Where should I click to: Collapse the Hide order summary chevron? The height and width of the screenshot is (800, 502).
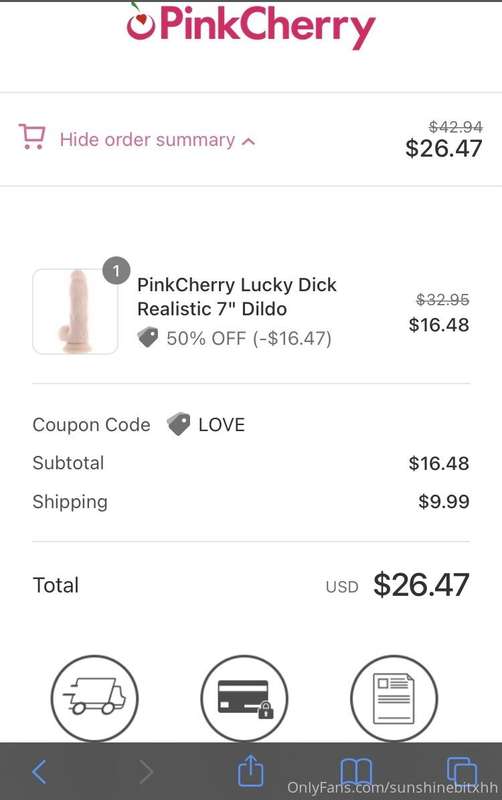248,141
